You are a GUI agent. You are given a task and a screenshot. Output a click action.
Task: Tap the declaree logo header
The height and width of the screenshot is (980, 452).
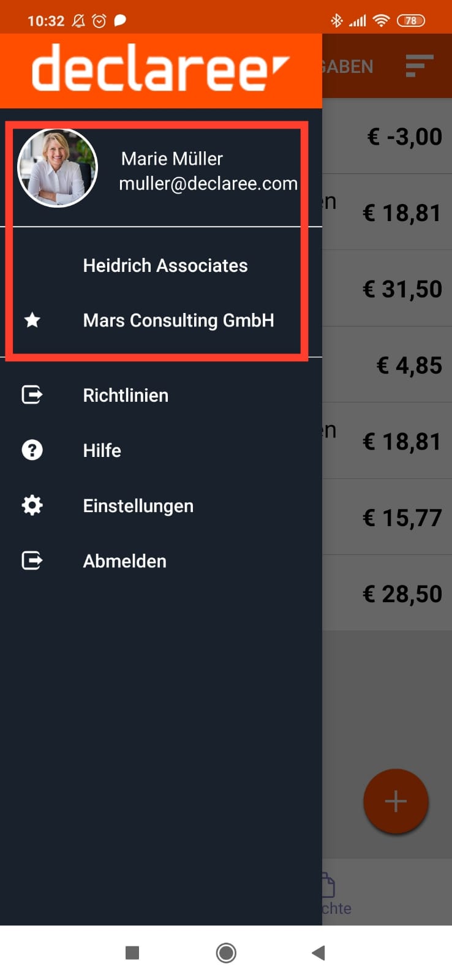160,69
